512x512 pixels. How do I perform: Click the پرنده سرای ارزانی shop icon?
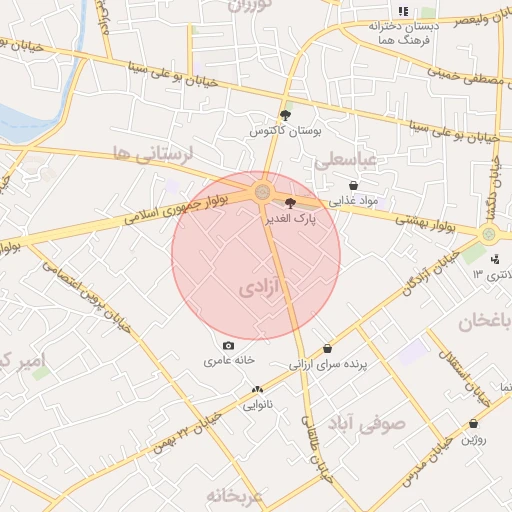328,349
